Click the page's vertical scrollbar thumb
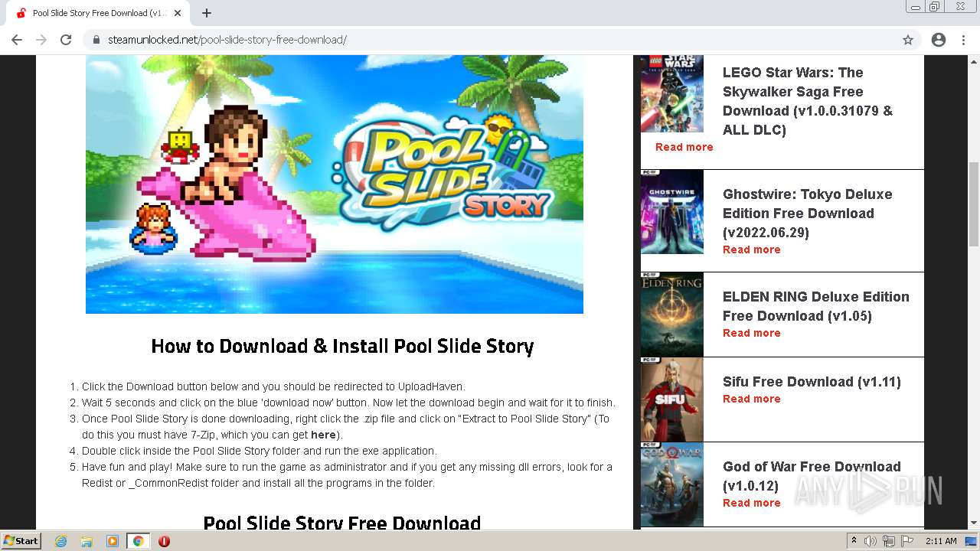Image resolution: width=980 pixels, height=551 pixels. click(x=974, y=204)
